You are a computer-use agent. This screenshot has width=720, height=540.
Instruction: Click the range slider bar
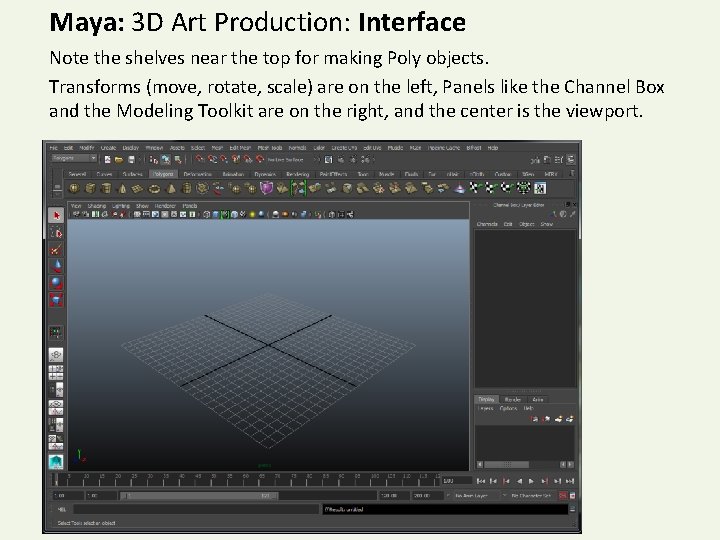pyautogui.click(x=199, y=496)
